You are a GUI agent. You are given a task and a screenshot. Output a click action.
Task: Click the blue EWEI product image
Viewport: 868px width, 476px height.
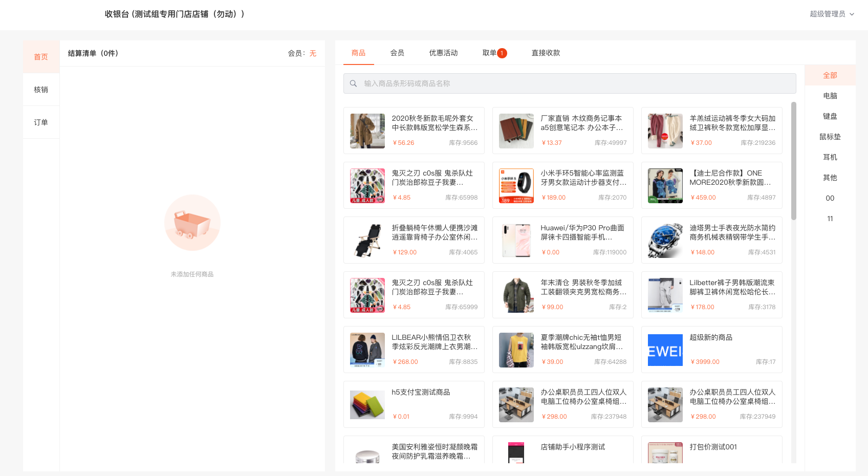(x=665, y=350)
